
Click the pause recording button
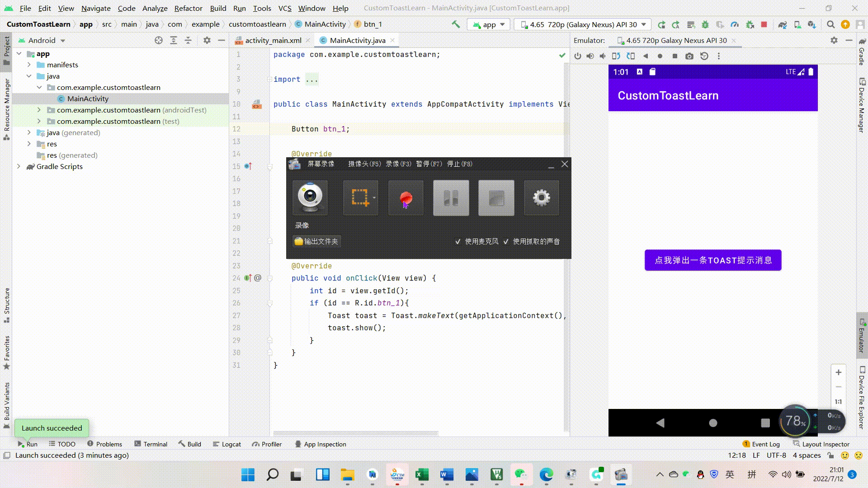(x=451, y=197)
